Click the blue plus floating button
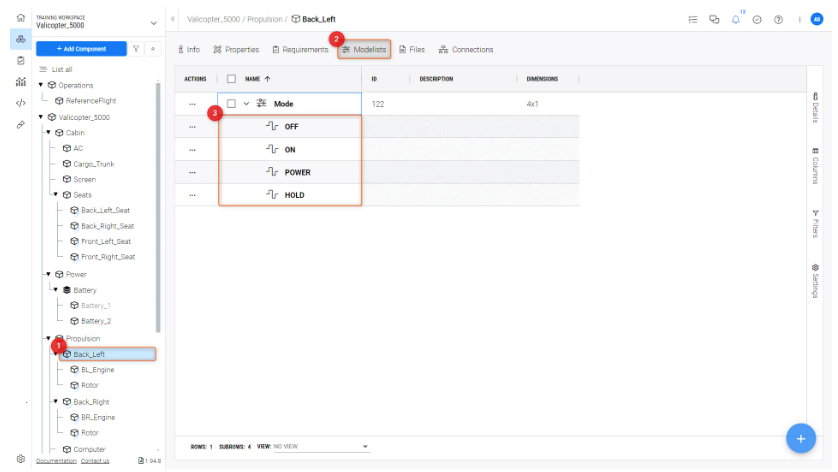 (801, 438)
